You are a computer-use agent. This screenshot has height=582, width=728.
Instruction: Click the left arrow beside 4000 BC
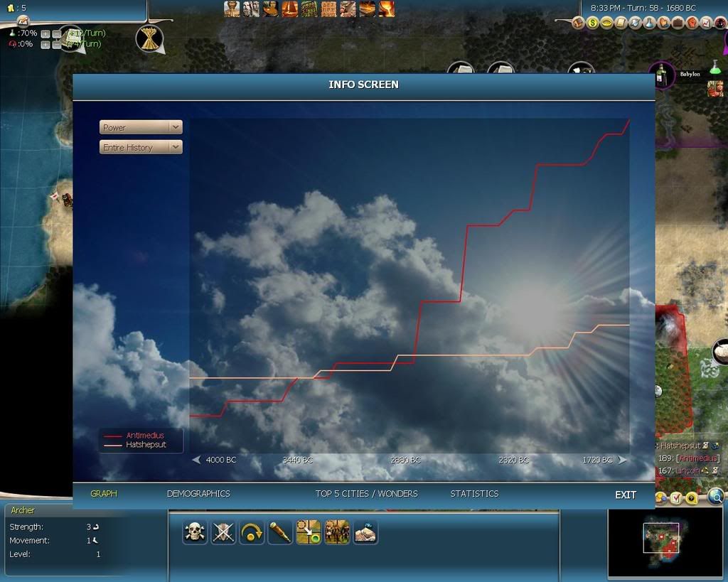pos(196,460)
